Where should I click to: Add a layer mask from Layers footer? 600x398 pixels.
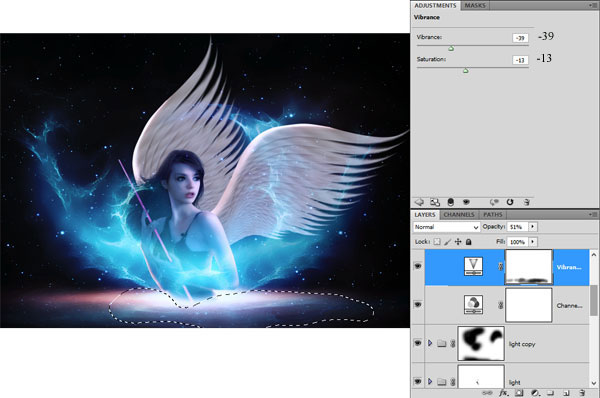pos(519,393)
